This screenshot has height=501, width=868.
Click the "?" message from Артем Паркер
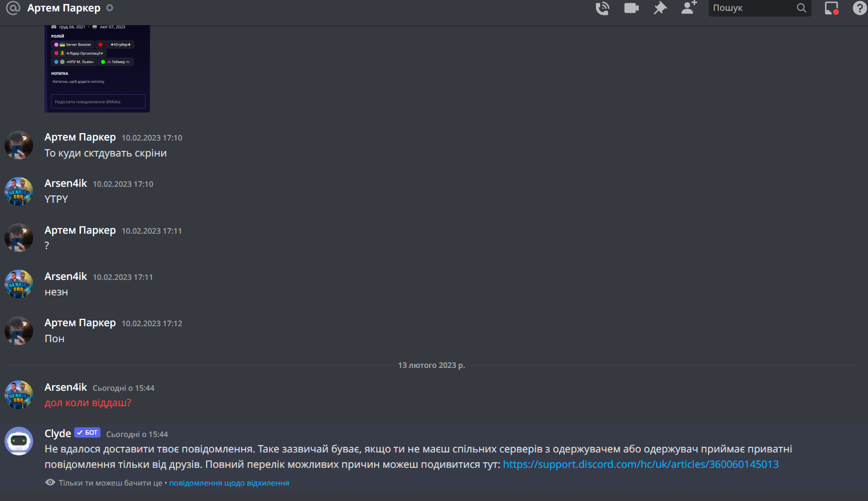pyautogui.click(x=47, y=246)
